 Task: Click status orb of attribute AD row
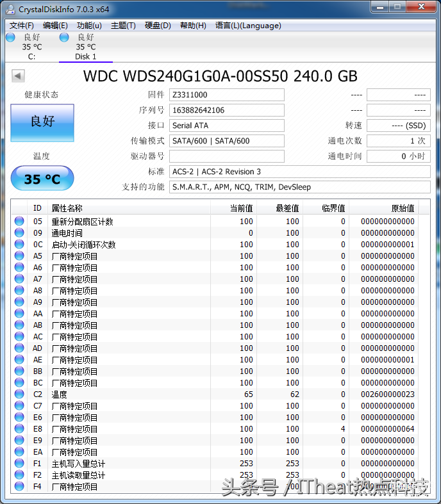[19, 348]
